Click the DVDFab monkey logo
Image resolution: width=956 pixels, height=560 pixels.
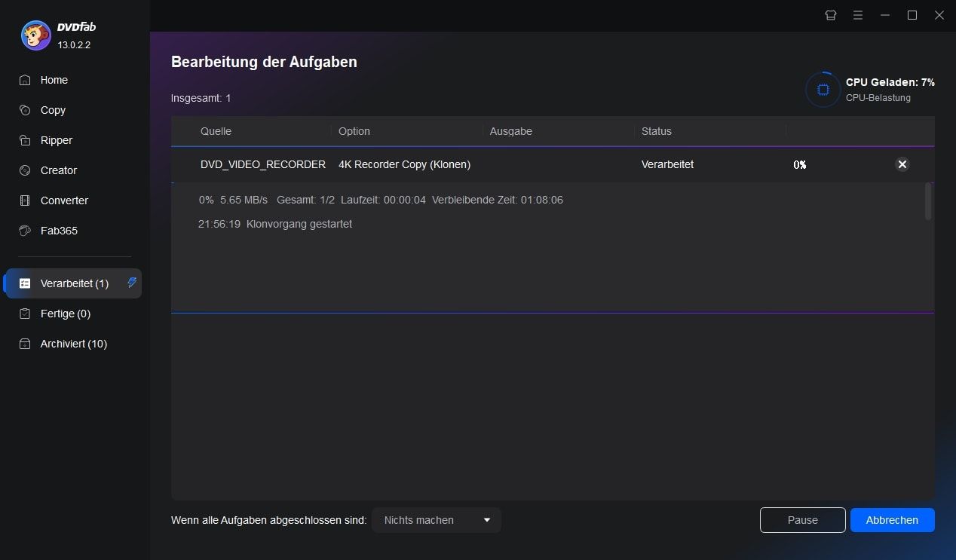click(x=36, y=35)
